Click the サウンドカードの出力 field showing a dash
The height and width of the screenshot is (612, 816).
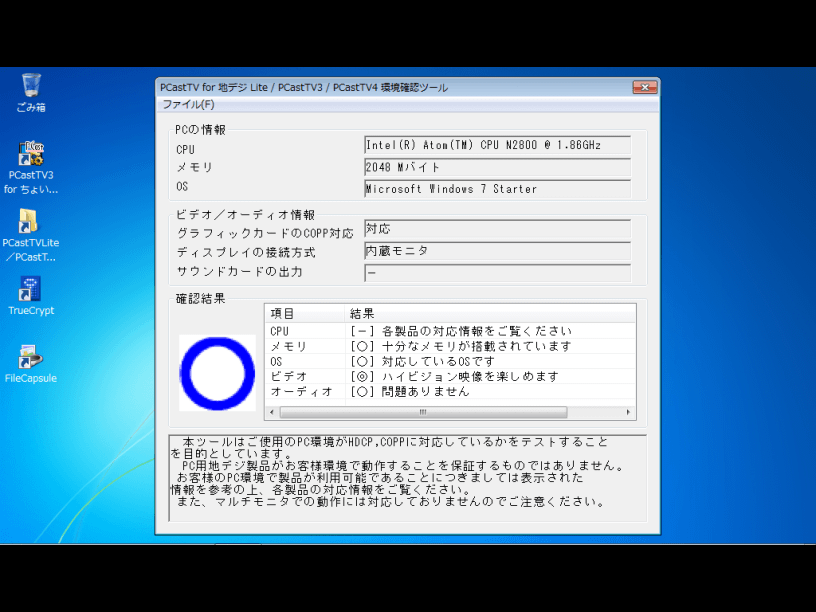498,273
